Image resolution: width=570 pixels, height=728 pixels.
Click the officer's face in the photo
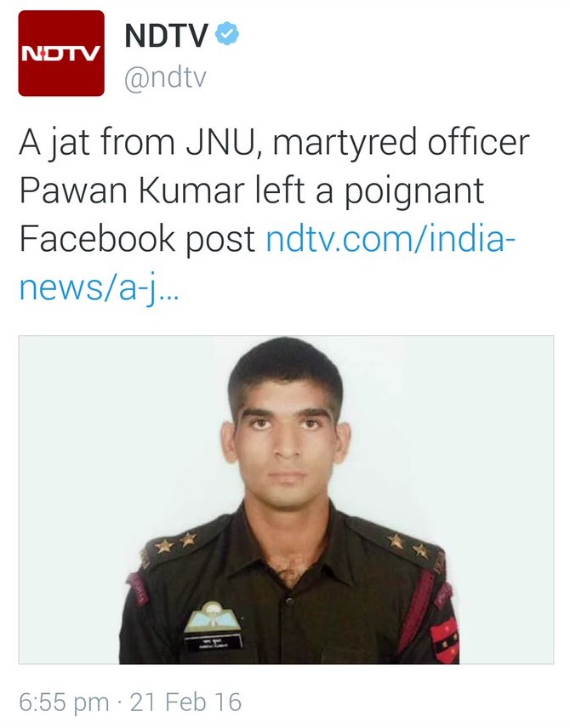[286, 441]
